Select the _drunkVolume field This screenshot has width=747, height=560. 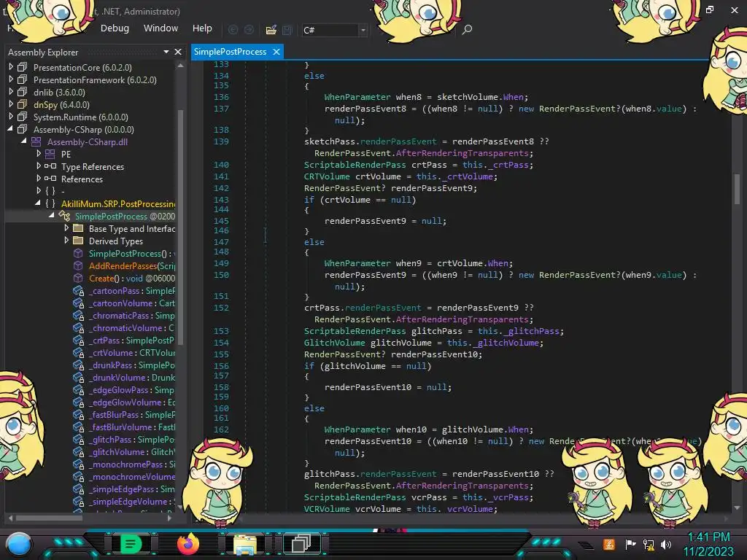pyautogui.click(x=132, y=377)
